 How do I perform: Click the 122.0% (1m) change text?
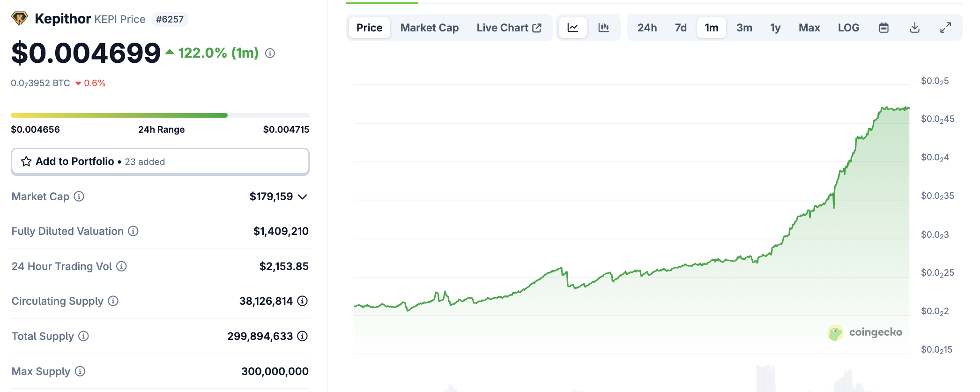[x=218, y=53]
